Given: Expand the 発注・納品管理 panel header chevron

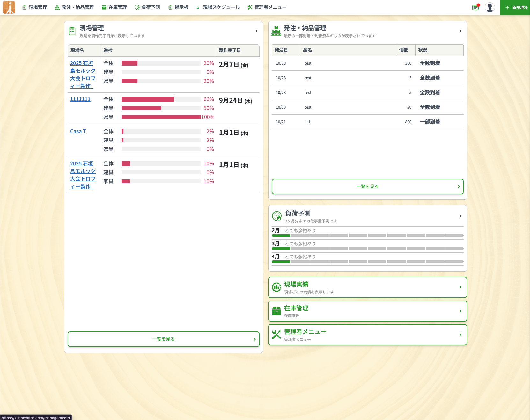Looking at the screenshot, I should pyautogui.click(x=460, y=31).
